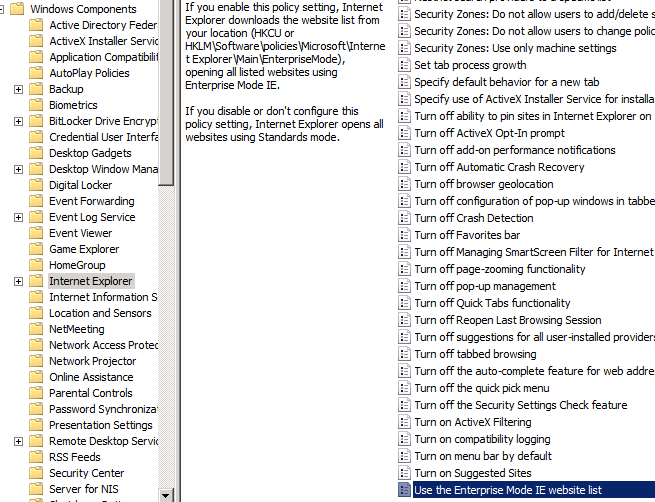Select the AutoPlay Policies folder
Screen dimensions: 655x502
89,73
